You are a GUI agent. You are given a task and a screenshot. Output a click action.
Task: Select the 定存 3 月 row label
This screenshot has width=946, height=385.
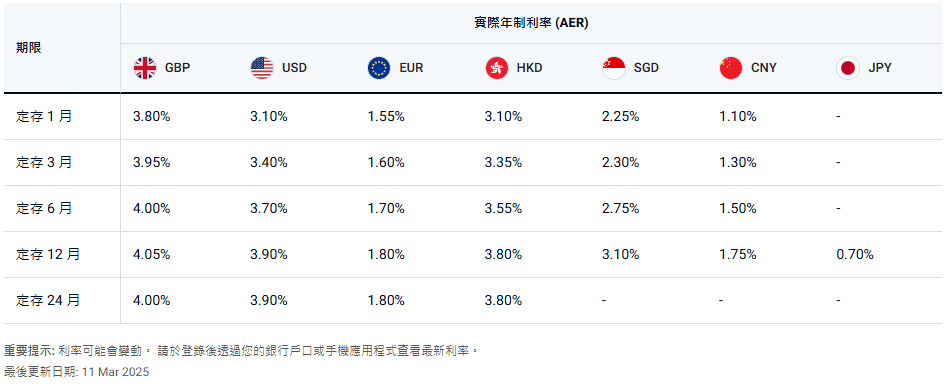pyautogui.click(x=44, y=162)
